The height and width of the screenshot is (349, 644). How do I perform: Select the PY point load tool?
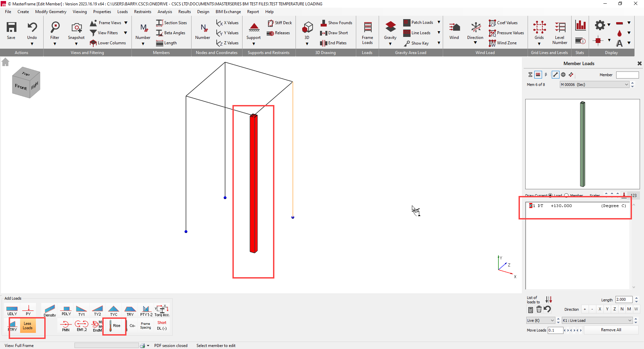point(28,310)
